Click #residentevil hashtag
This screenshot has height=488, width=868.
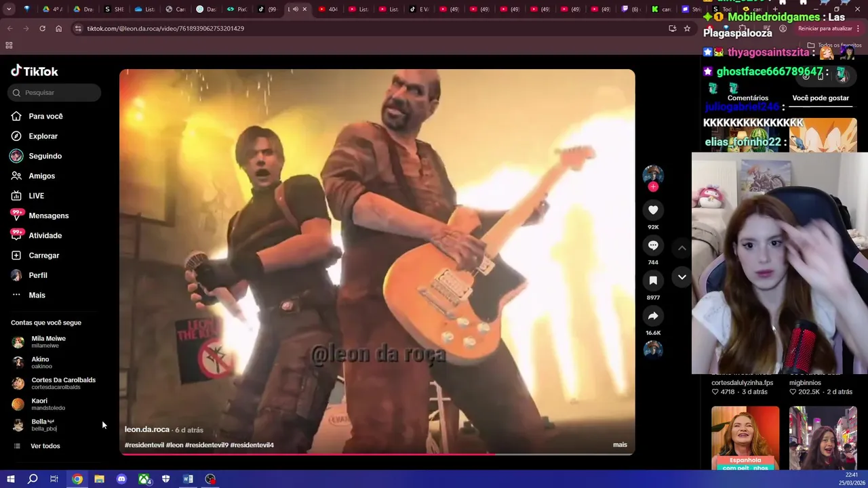pos(144,445)
